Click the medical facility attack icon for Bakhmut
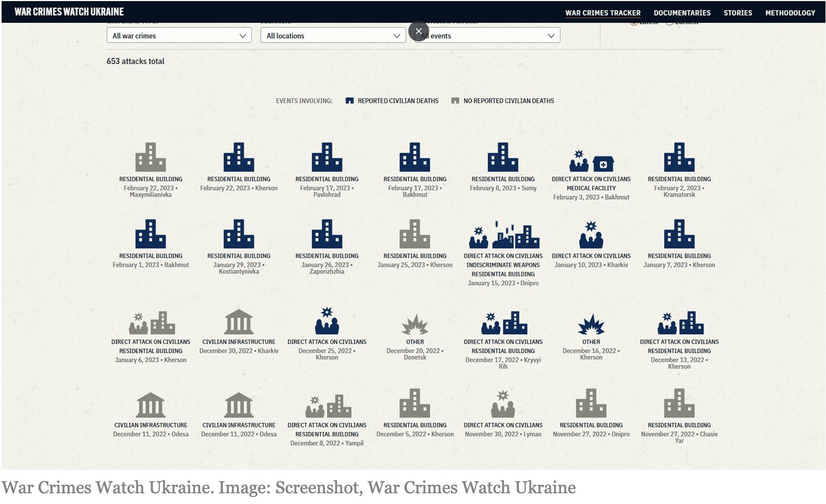This screenshot has height=504, width=826. (591, 160)
